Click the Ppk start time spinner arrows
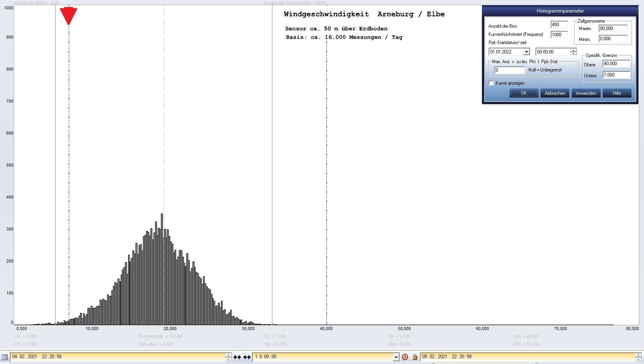This screenshot has height=364, width=644. pos(573,52)
